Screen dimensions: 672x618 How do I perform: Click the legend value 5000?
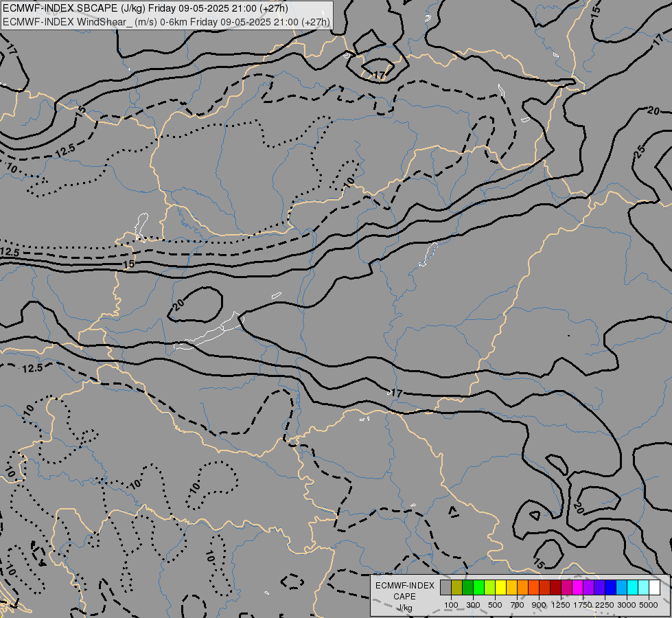tap(649, 605)
